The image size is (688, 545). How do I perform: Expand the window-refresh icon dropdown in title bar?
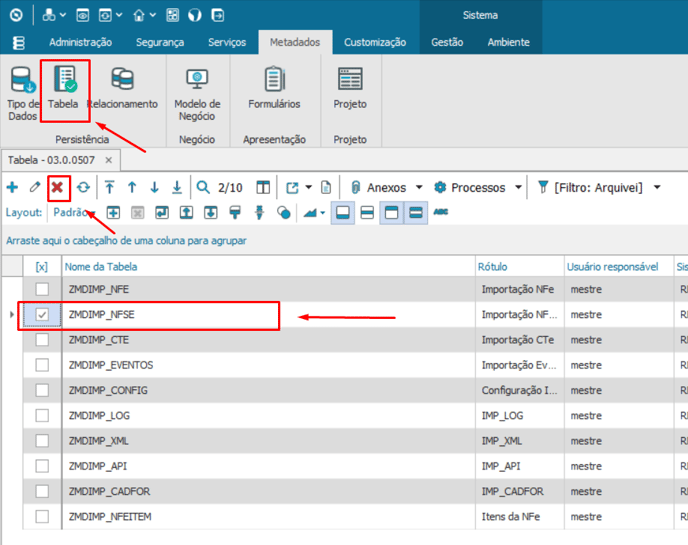119,15
